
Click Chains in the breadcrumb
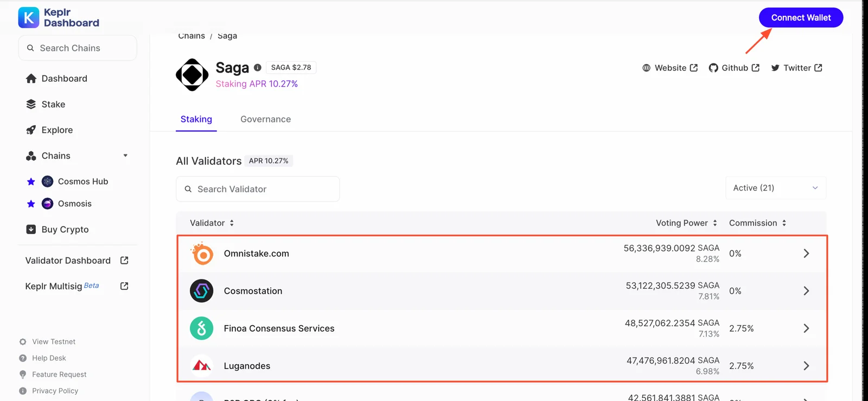[x=192, y=36]
